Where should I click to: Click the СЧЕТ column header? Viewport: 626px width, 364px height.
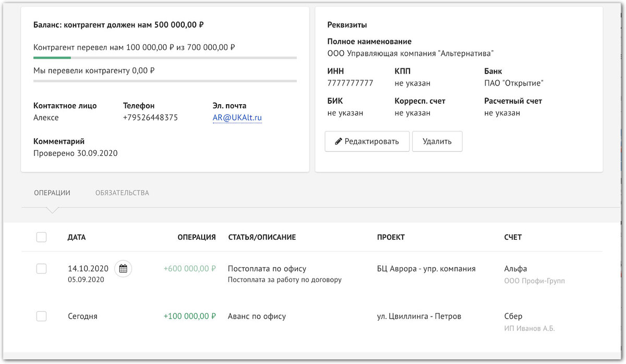(513, 237)
